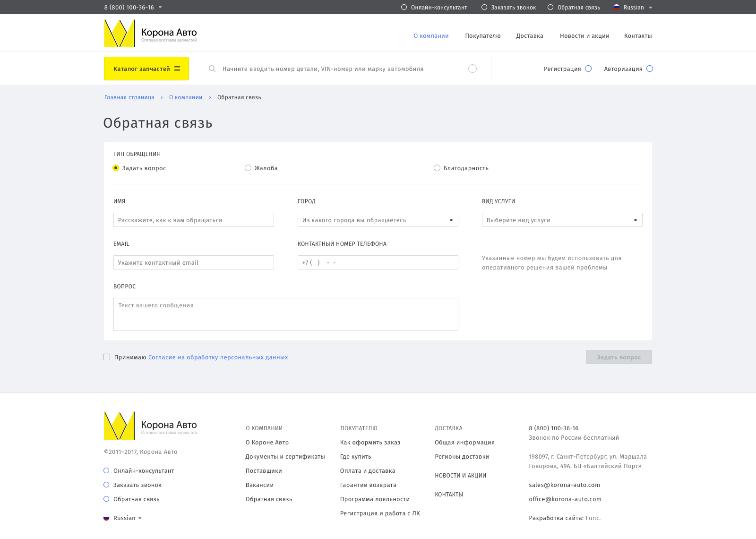Click the footer Korona Auto logo
This screenshot has height=539, width=756.
(150, 426)
